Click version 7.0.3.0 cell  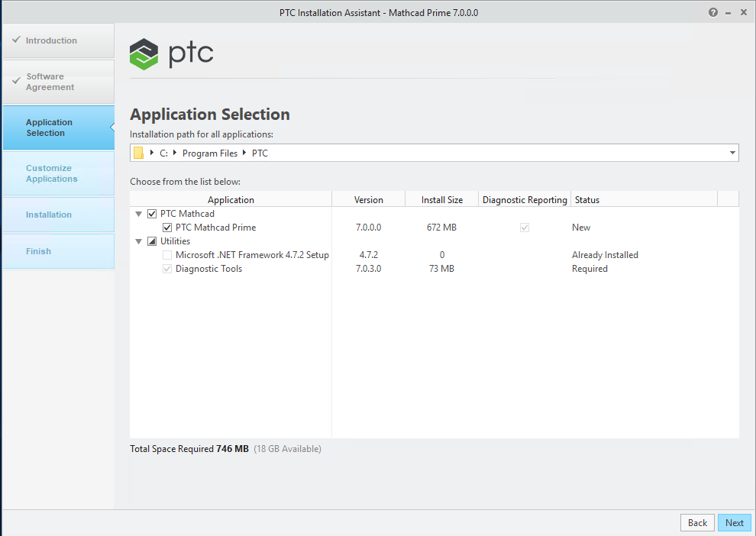click(x=368, y=269)
